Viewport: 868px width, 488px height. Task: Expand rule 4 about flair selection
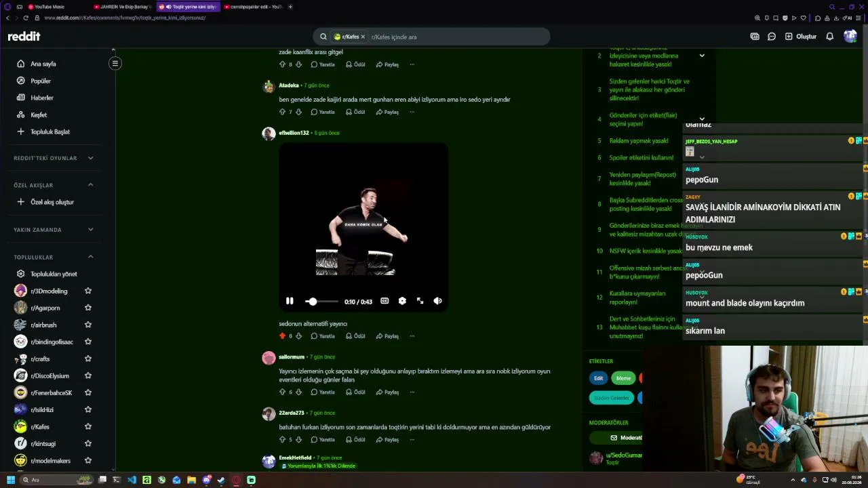pyautogui.click(x=702, y=119)
